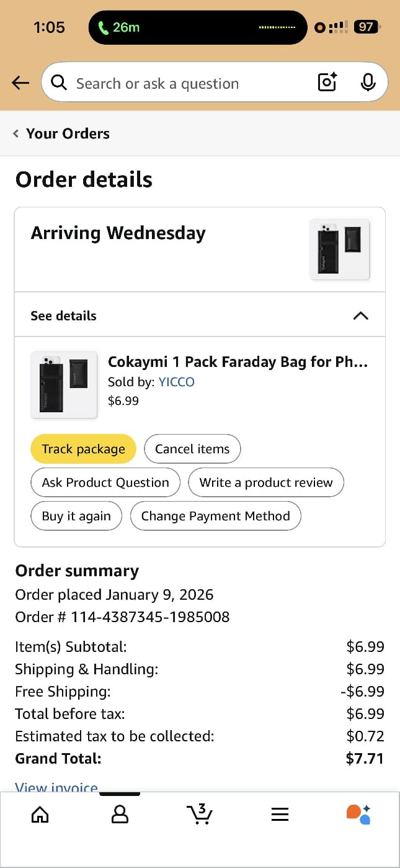Open the hamburger menu icon
This screenshot has height=868, width=400.
tap(280, 814)
